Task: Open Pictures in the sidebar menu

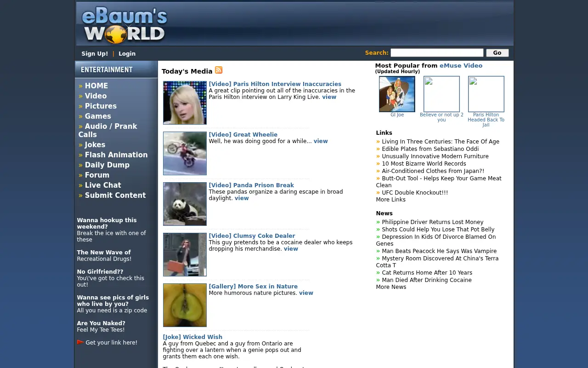Action: click(x=101, y=106)
